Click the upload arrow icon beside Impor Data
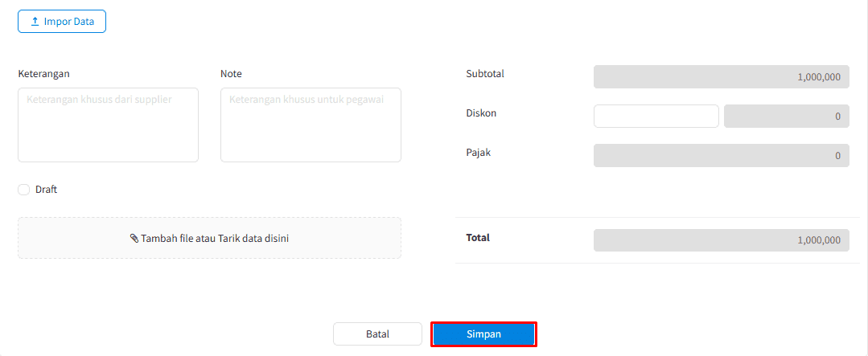The height and width of the screenshot is (356, 868). 35,22
